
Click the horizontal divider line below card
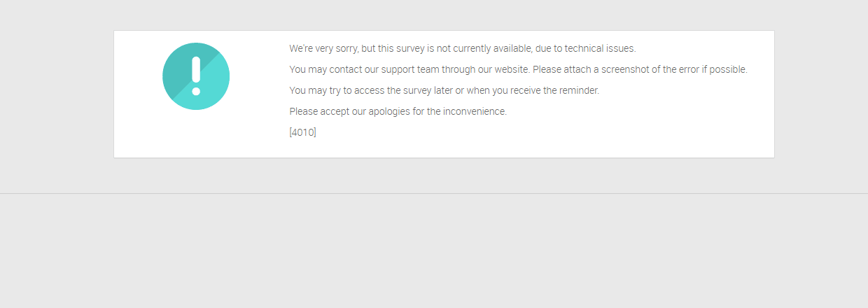[434, 193]
